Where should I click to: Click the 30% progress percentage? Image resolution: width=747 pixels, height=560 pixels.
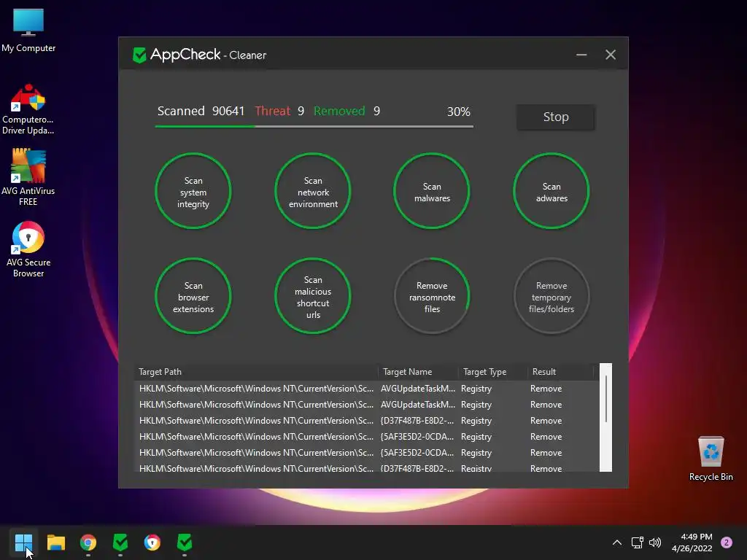(458, 112)
